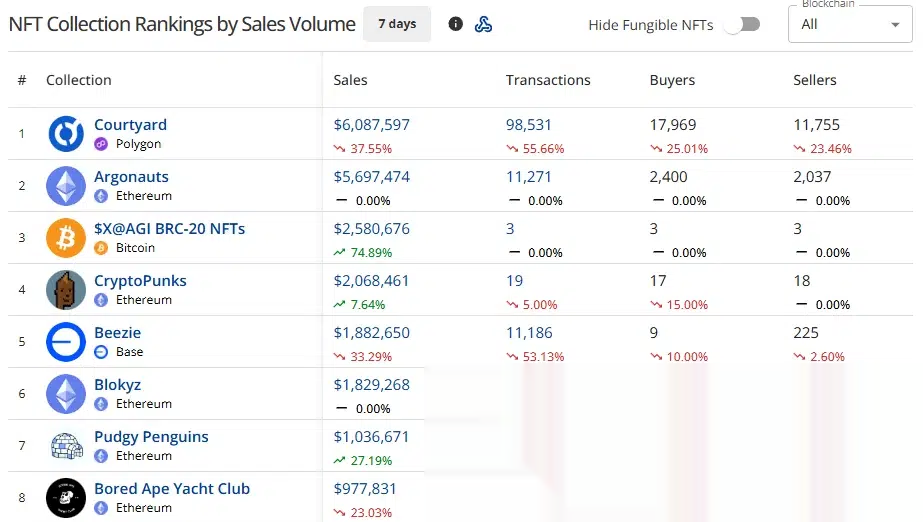Click the Collection column header
The height and width of the screenshot is (522, 923).
click(x=79, y=80)
